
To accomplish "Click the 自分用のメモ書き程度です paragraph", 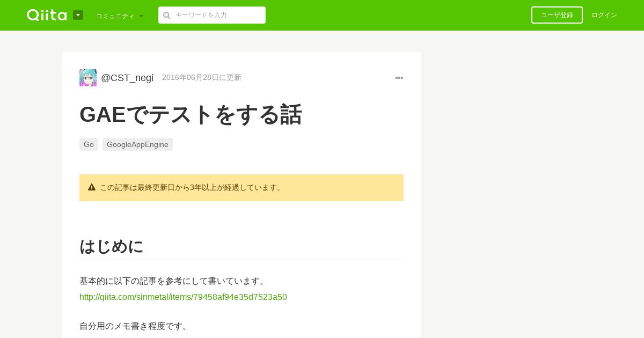I will coord(135,326).
